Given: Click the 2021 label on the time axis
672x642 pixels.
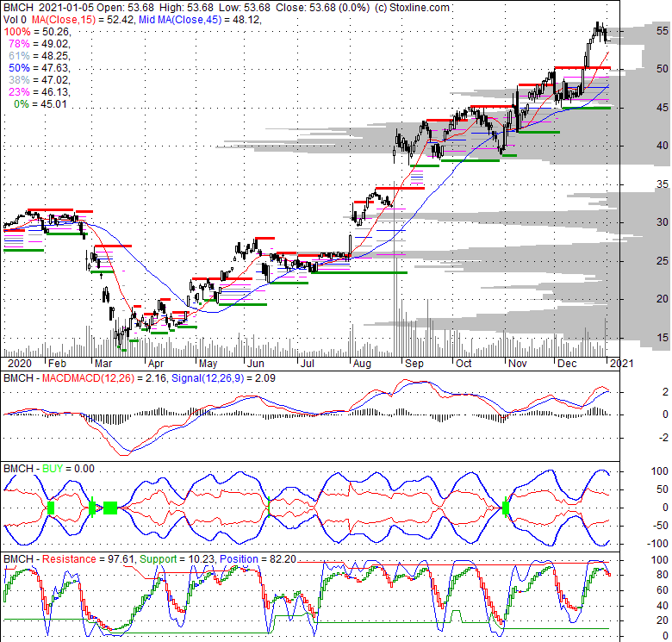Looking at the screenshot, I should 621,364.
